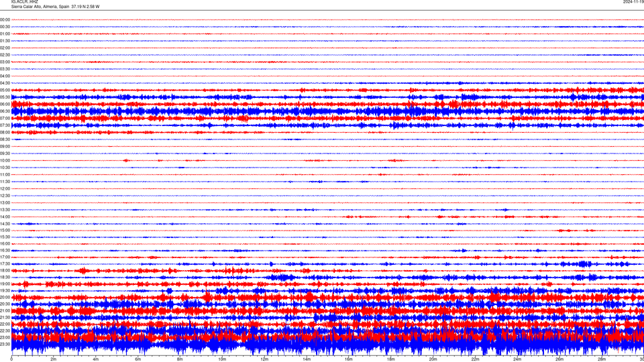Select the 15:30 row label
The height and width of the screenshot is (362, 644).
[x=5, y=237]
